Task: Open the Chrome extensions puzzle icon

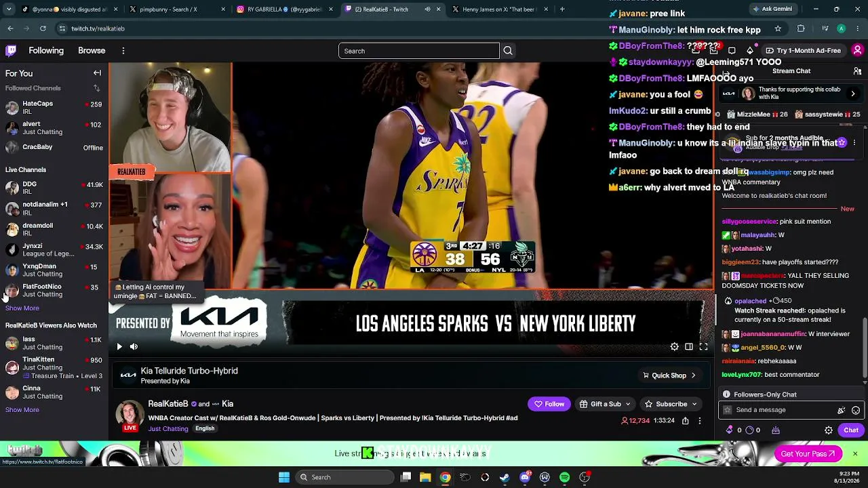Action: tap(801, 28)
